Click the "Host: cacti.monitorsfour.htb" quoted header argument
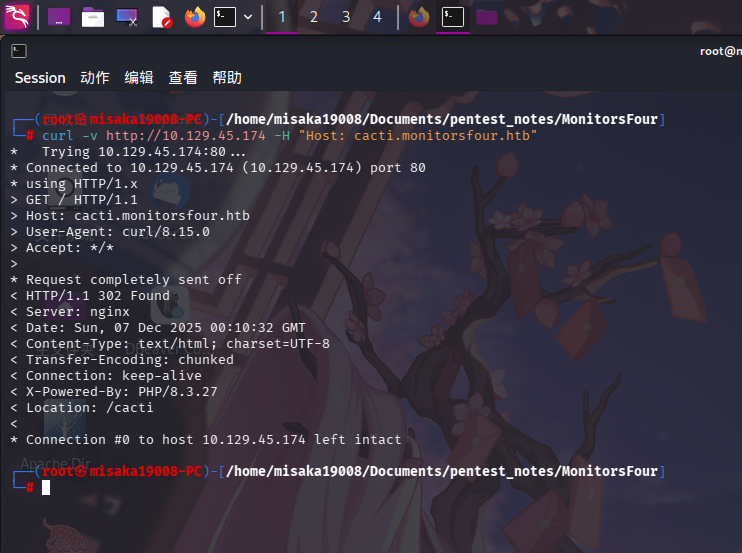Viewport: 742px width, 553px height. click(417, 136)
